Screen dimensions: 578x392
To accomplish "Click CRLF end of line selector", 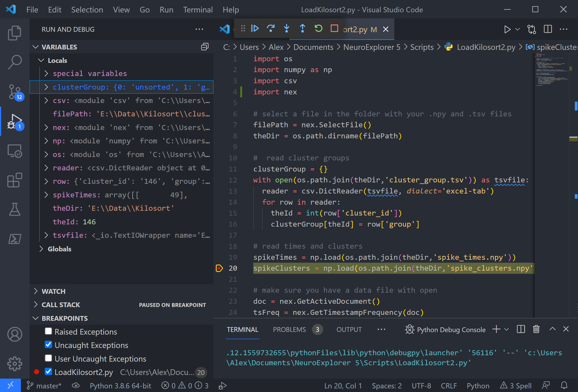I will [449, 386].
